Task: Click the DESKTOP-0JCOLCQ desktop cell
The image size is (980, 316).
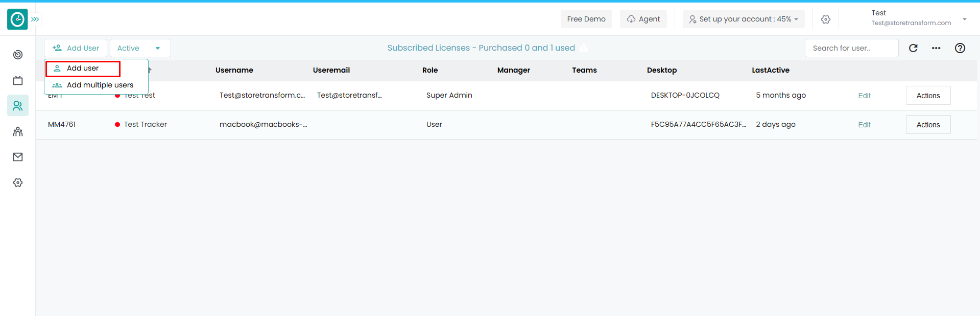Action: 685,95
